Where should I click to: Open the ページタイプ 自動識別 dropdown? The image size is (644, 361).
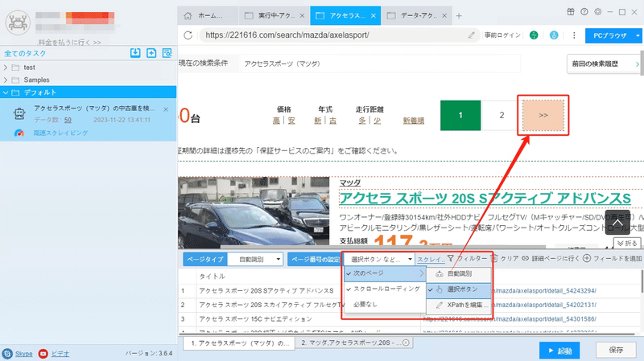255,259
